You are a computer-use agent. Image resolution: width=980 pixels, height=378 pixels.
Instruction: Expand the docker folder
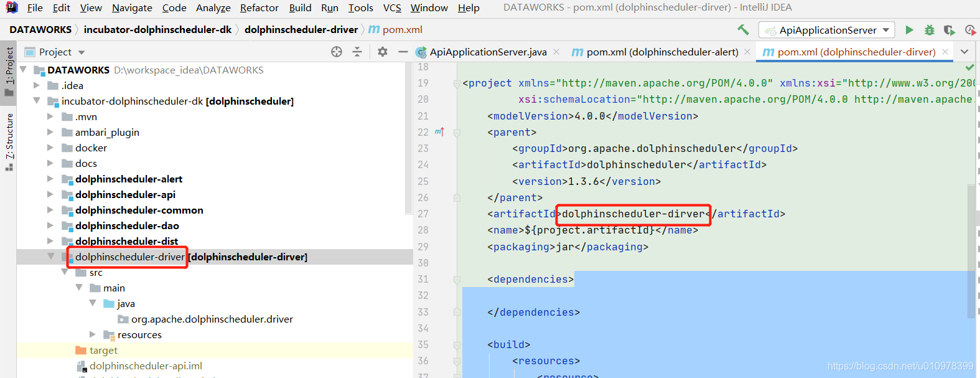50,148
